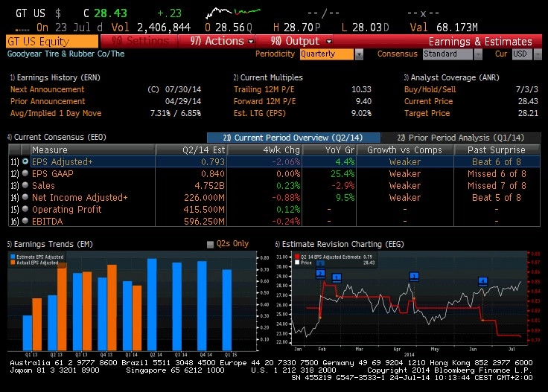Click the Next Announcement date 07/30/14

click(x=183, y=89)
